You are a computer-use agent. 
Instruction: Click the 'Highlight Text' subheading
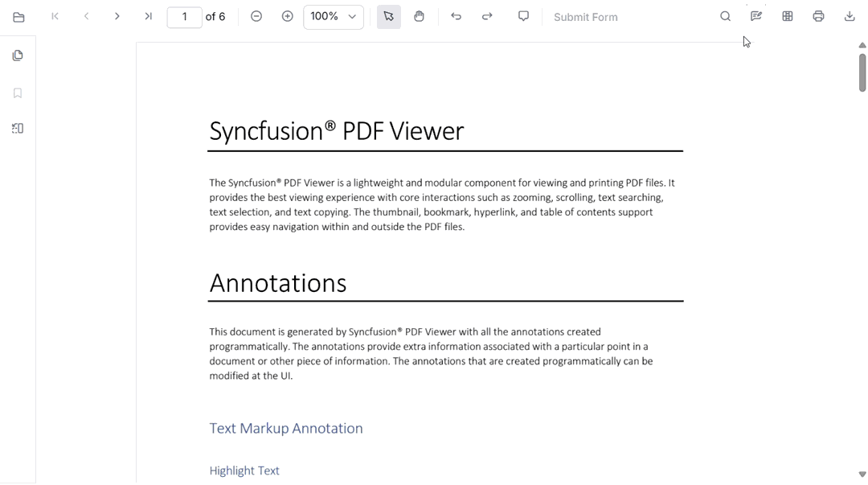coord(244,471)
